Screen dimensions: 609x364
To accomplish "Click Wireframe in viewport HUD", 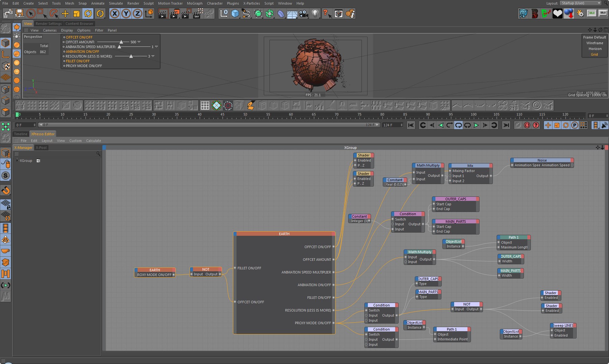I will (x=594, y=43).
